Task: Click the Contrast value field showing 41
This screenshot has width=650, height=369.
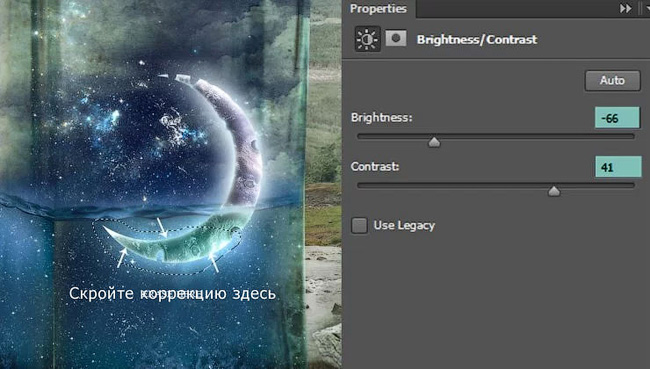Action: 618,167
